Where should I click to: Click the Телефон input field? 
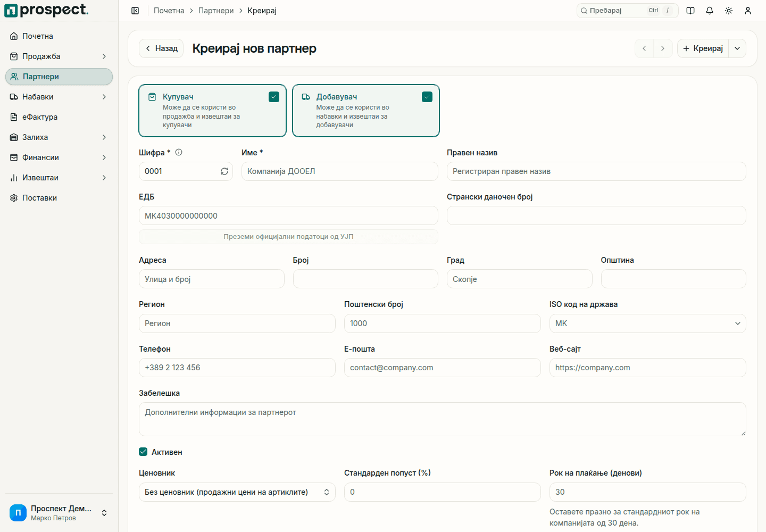[237, 368]
